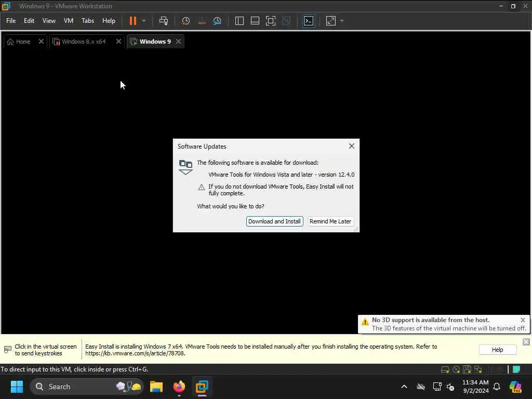532x399 pixels.
Task: Open File Explorer from the taskbar
Action: tap(156, 387)
